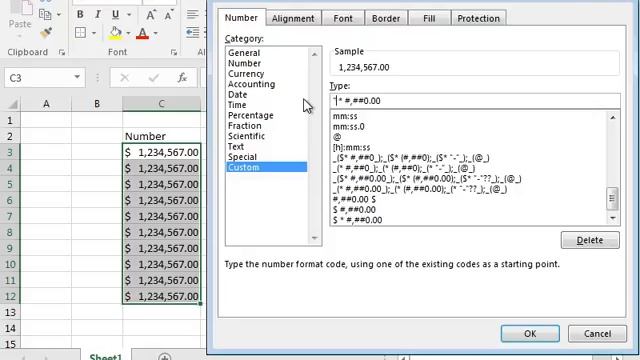Open the Fill Color dropdown arrow
Viewport: 640px width, 360px height.
pos(128,33)
